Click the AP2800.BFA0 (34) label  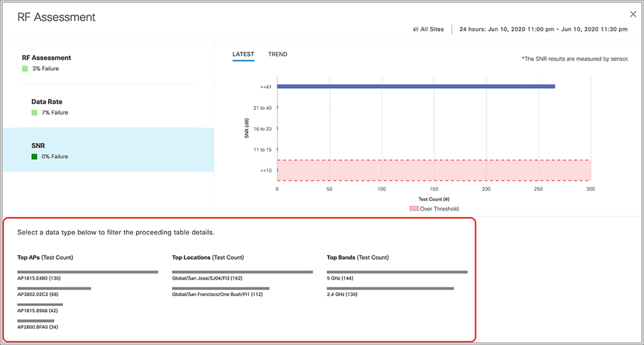[x=37, y=327]
